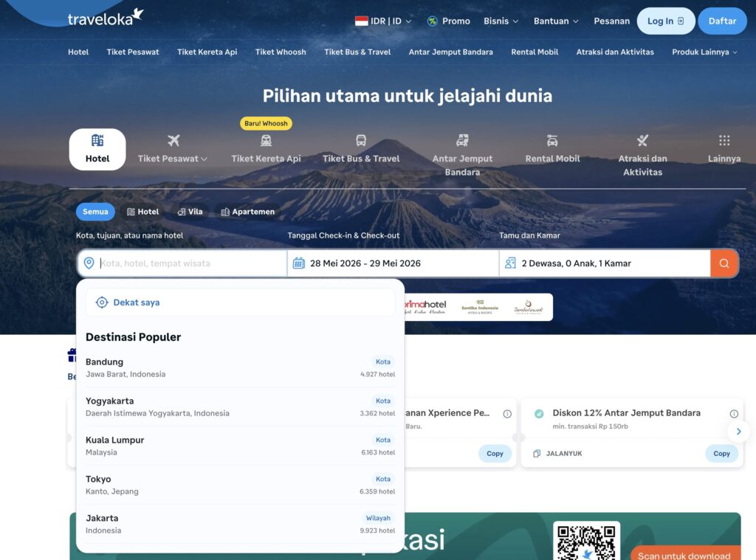The height and width of the screenshot is (560, 756).
Task: Select the Vila accommodation filter chip
Action: [190, 212]
